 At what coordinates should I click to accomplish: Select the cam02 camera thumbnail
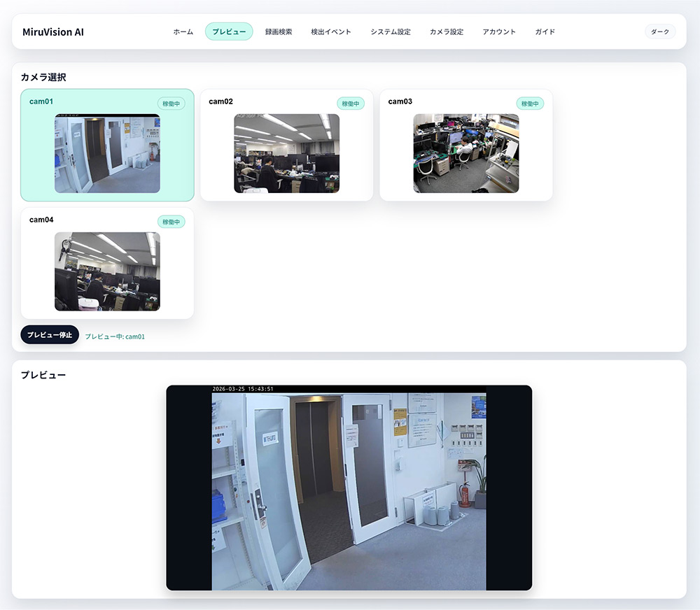tap(286, 154)
